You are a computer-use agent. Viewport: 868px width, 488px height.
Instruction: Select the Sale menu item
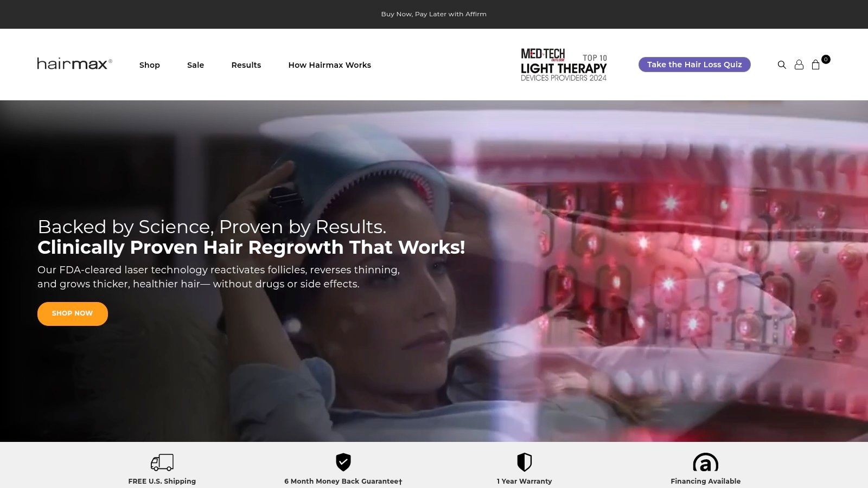click(195, 65)
